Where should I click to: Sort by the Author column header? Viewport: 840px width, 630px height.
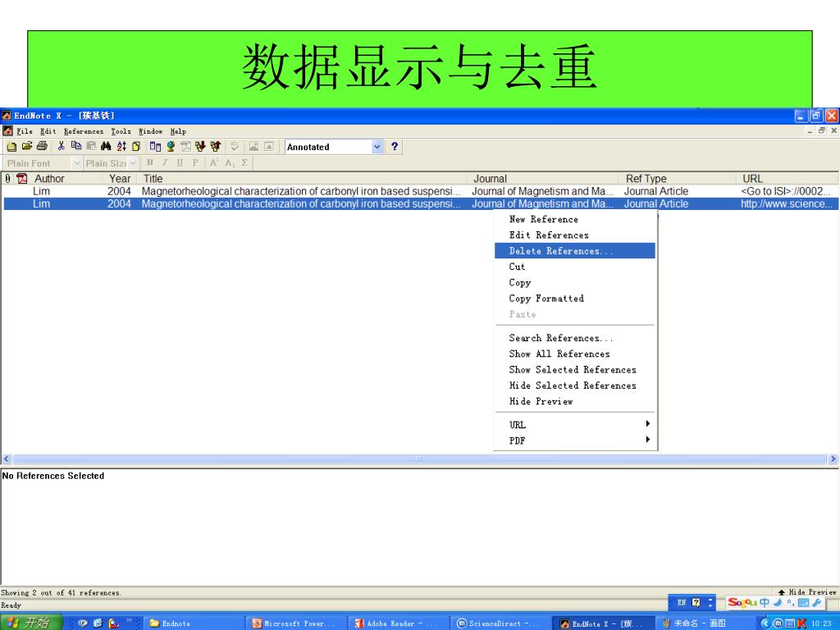(66, 178)
